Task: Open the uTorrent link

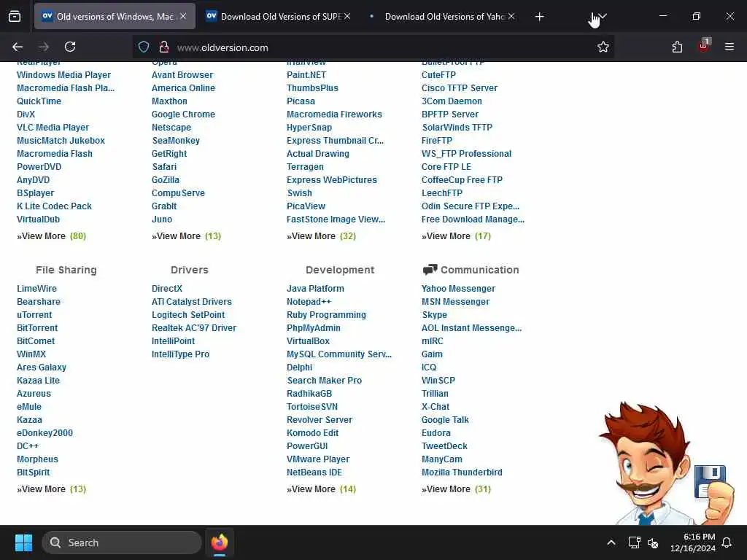Action: [x=34, y=315]
